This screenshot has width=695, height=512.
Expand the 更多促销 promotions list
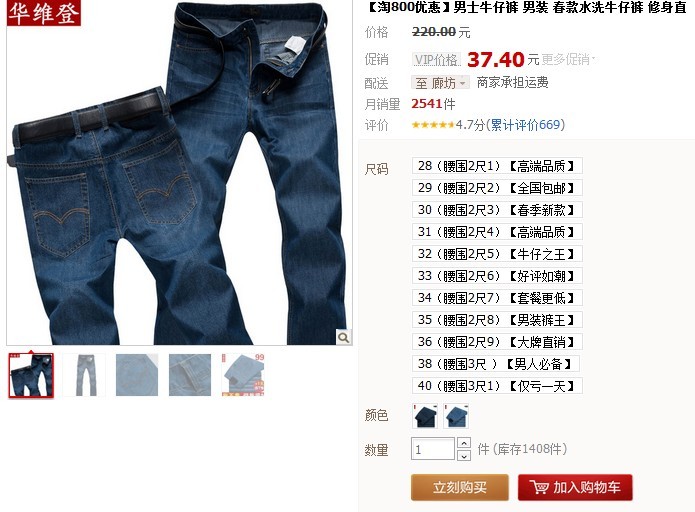tap(568, 59)
